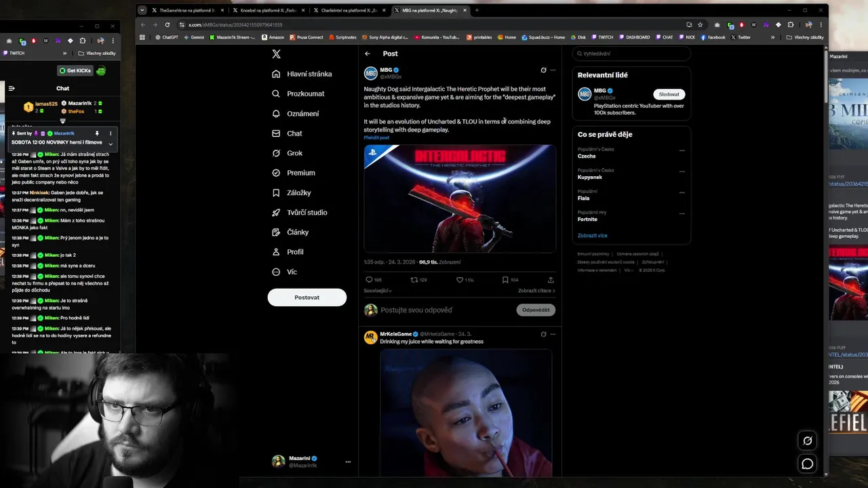
Task: Open Profil in the sidebar
Action: coord(288,251)
